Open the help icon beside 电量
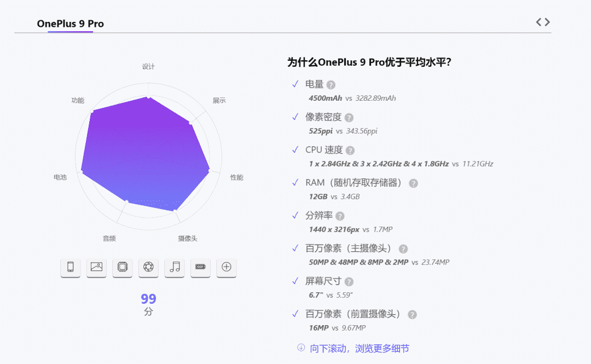 (x=331, y=85)
